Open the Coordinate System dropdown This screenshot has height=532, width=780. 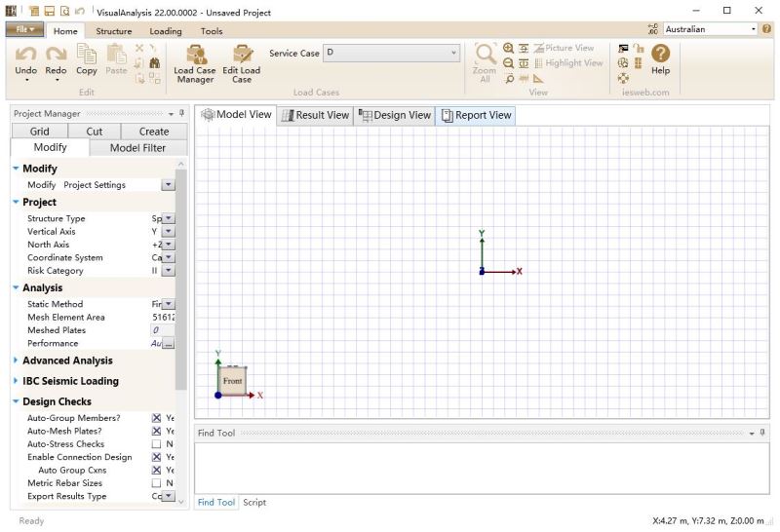(168, 257)
